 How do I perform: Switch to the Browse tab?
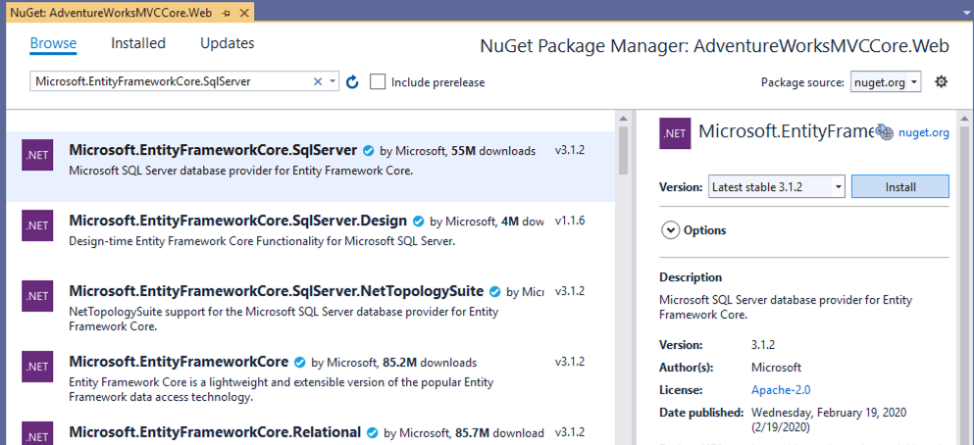pyautogui.click(x=53, y=43)
